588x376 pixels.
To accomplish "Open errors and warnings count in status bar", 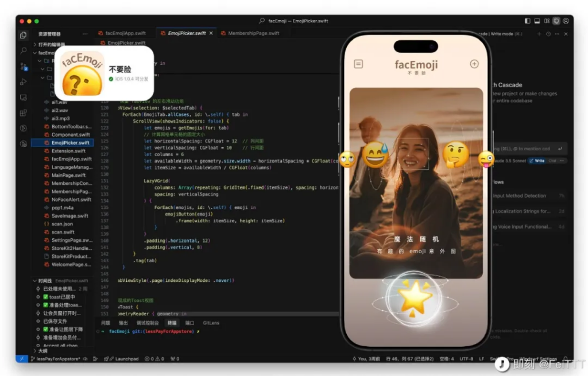I will [x=154, y=359].
